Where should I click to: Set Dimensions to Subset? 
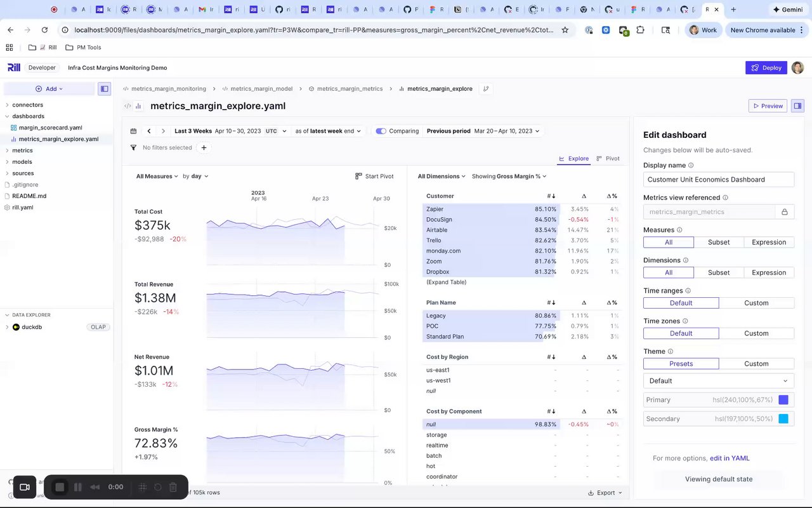click(719, 272)
